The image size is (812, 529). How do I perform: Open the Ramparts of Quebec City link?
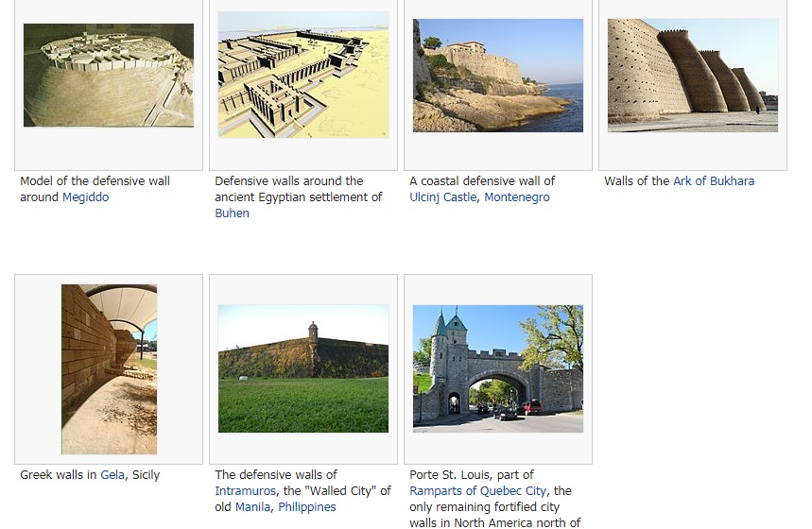coord(477,491)
